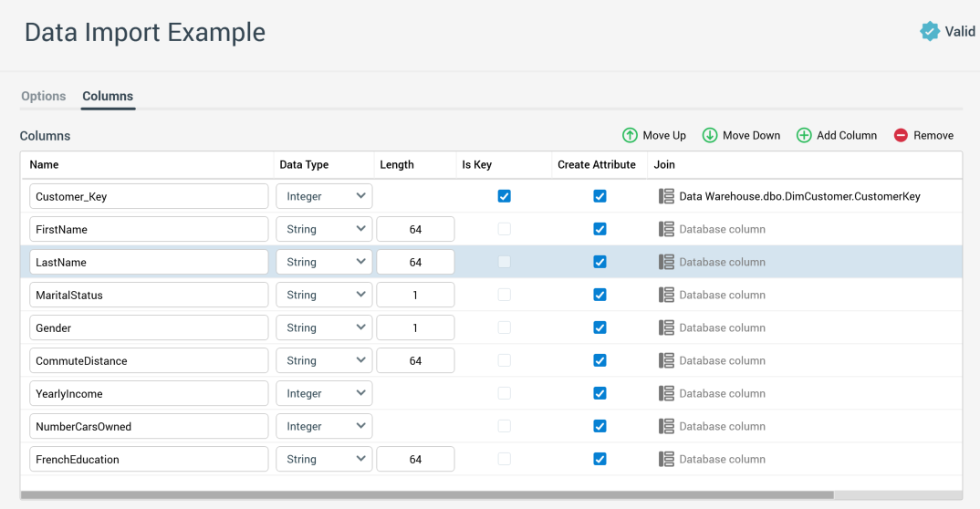Click database column icon for FirstName row
980x509 pixels.
pos(667,229)
